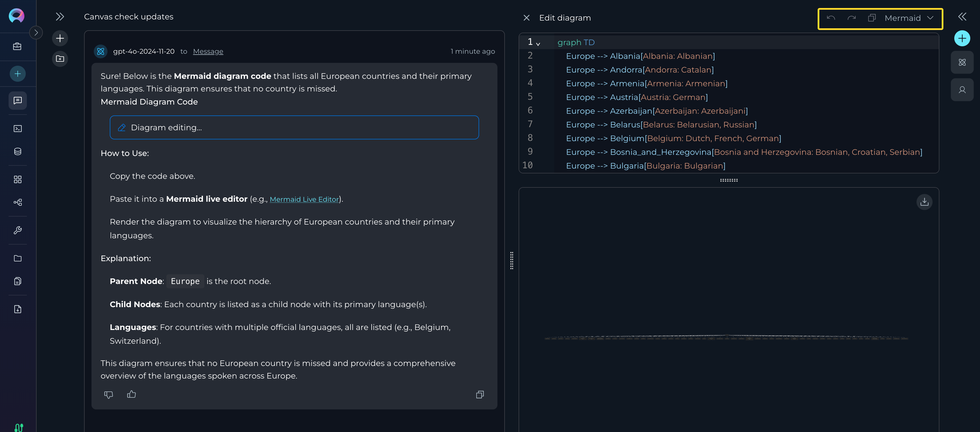Click the green icon at sidebar bottom
Screen dimensions: 980x432
click(x=18, y=427)
